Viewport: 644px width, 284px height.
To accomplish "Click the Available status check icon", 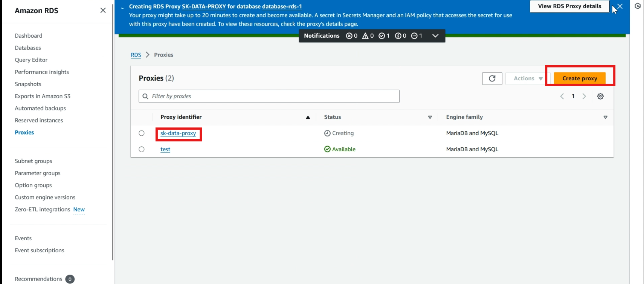I will (327, 149).
